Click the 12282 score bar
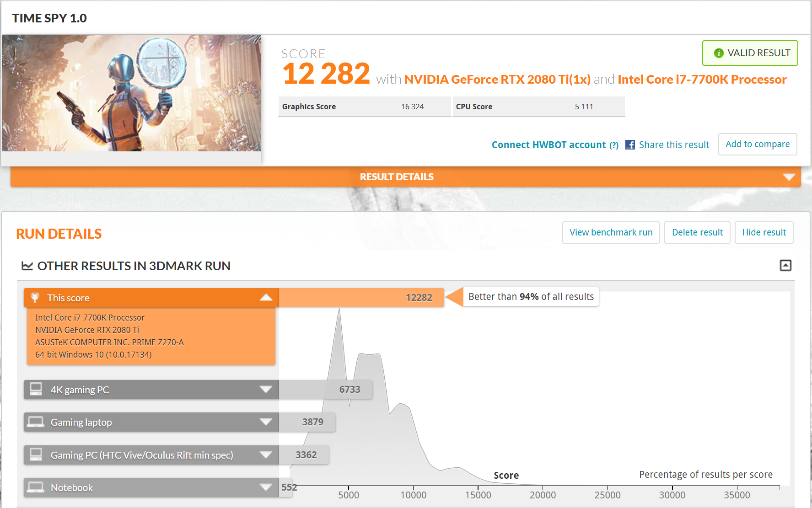The width and height of the screenshot is (812, 508). [x=361, y=298]
